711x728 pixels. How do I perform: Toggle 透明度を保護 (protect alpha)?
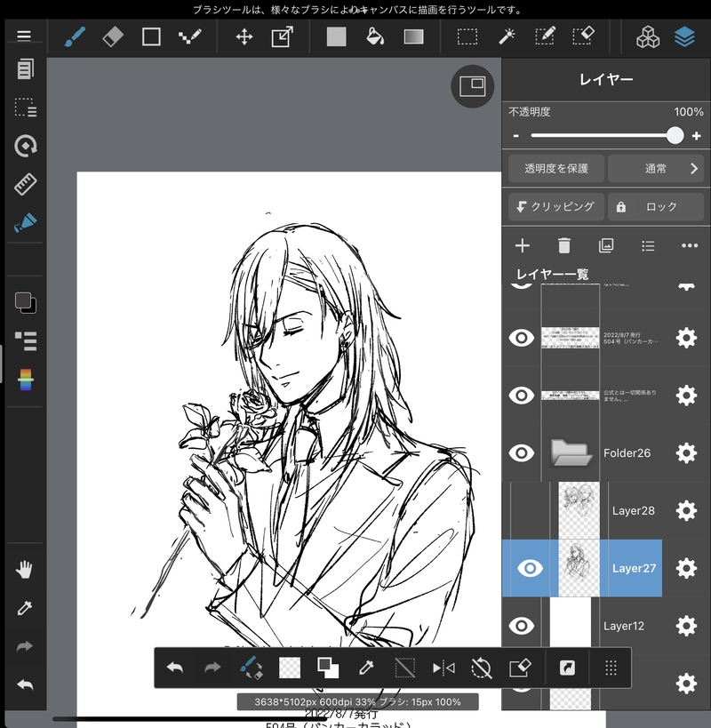coord(556,169)
